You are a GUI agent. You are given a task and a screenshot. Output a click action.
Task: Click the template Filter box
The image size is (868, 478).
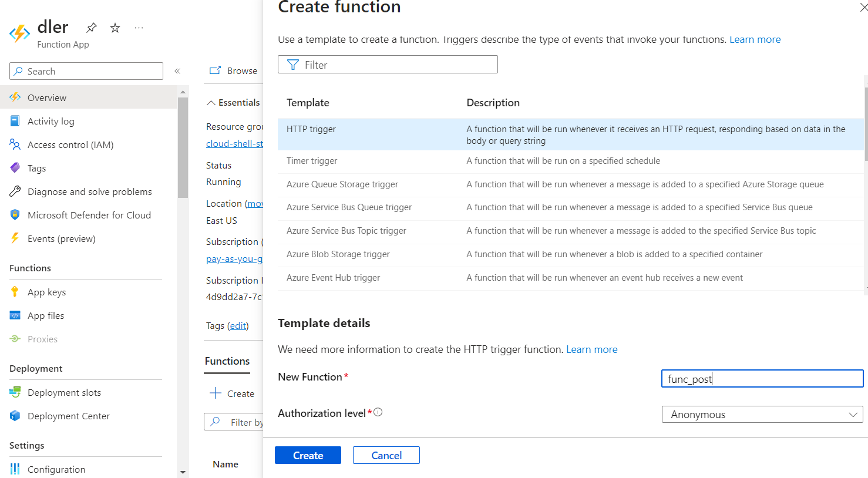tap(388, 65)
